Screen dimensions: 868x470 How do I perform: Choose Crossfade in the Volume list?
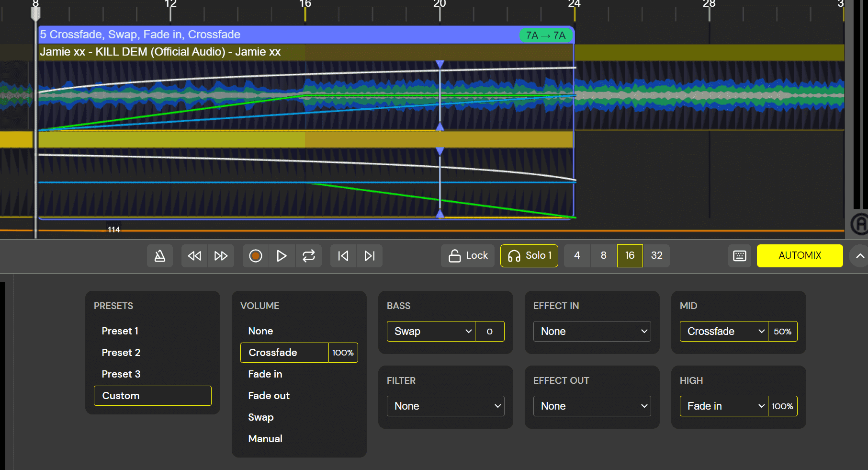tap(284, 353)
